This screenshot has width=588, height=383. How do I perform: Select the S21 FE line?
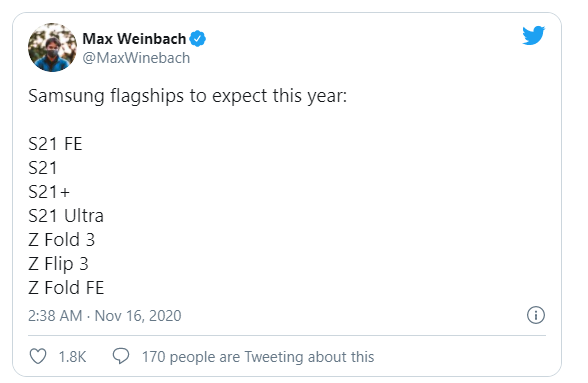[55, 144]
